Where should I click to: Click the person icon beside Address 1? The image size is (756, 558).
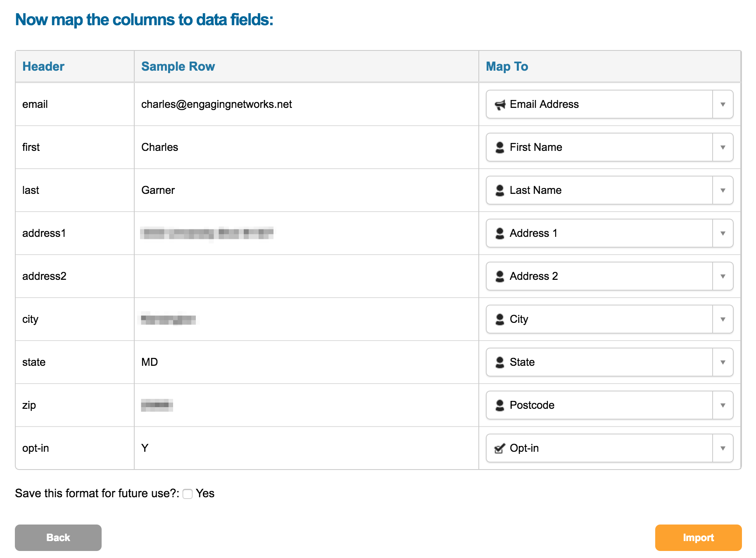[x=500, y=233]
